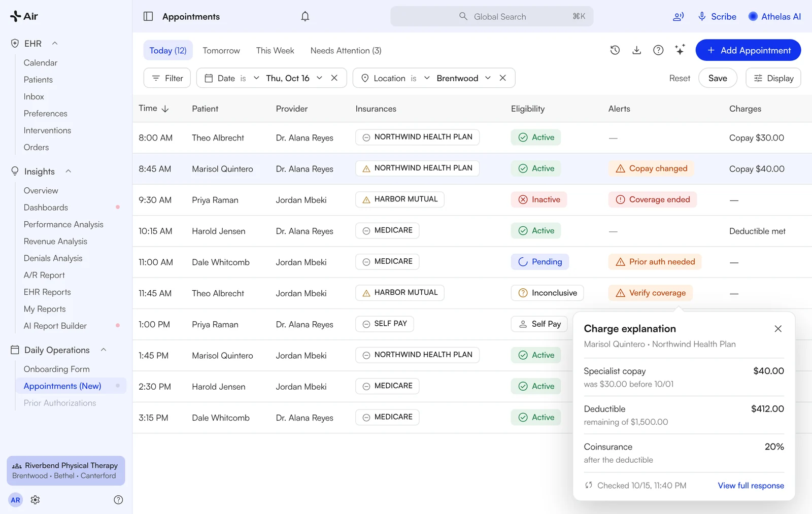Collapse the Insights section

(68, 171)
